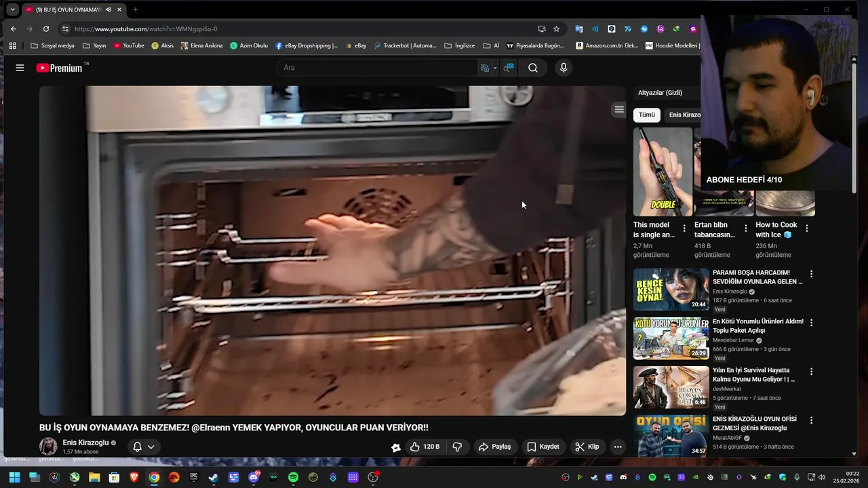This screenshot has height=488, width=868.
Task: Click the 'Klip' clip button
Action: tap(587, 447)
